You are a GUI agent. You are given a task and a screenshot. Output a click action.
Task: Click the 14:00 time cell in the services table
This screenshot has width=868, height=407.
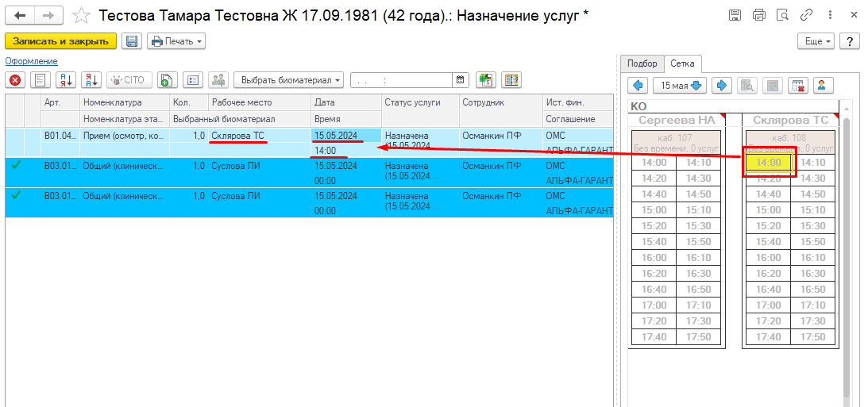(346, 150)
